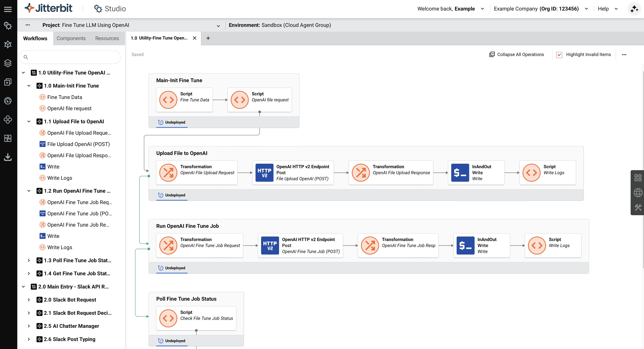
Task: Open the component palette grid icon
Action: point(638,178)
